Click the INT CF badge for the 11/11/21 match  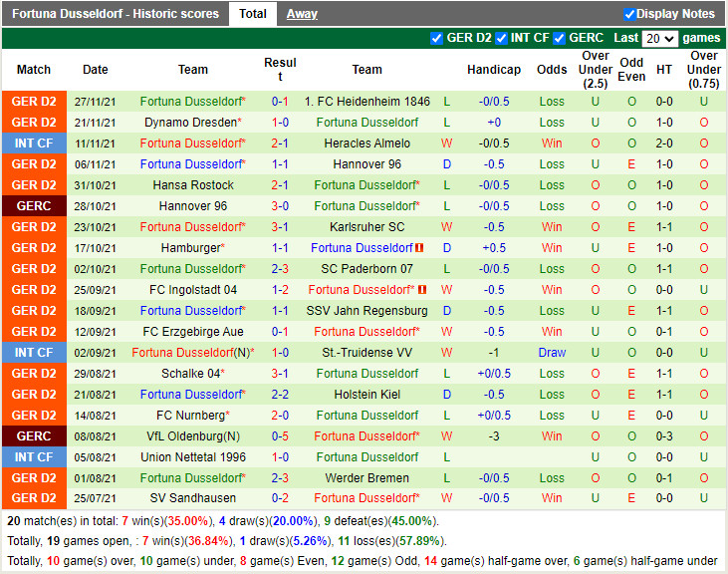coord(34,143)
